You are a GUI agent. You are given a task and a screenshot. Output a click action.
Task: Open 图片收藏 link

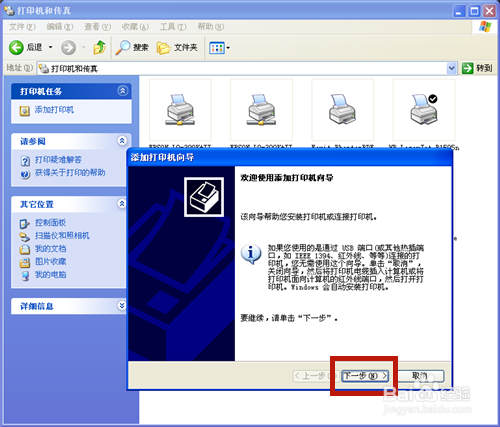point(50,262)
